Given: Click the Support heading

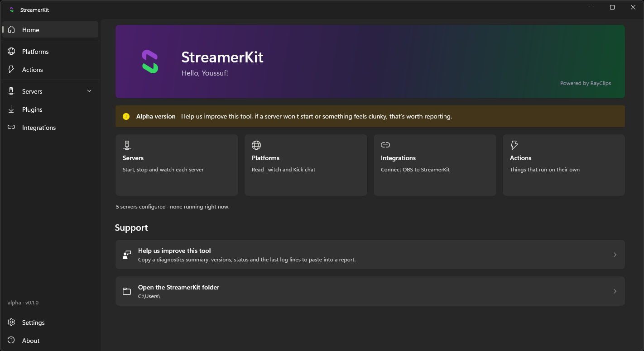Looking at the screenshot, I should point(131,228).
